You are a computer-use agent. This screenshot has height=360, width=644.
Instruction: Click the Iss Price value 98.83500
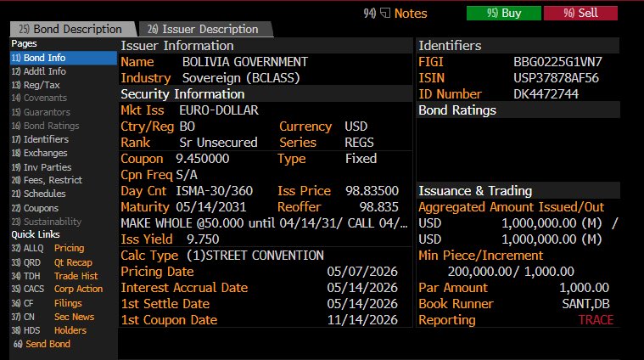tap(372, 191)
